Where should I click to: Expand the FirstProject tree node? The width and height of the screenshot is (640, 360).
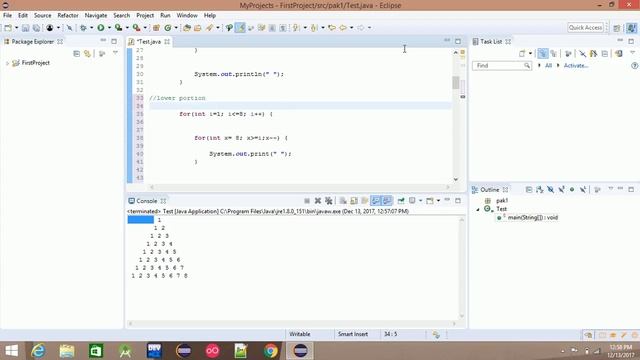tap(7, 63)
